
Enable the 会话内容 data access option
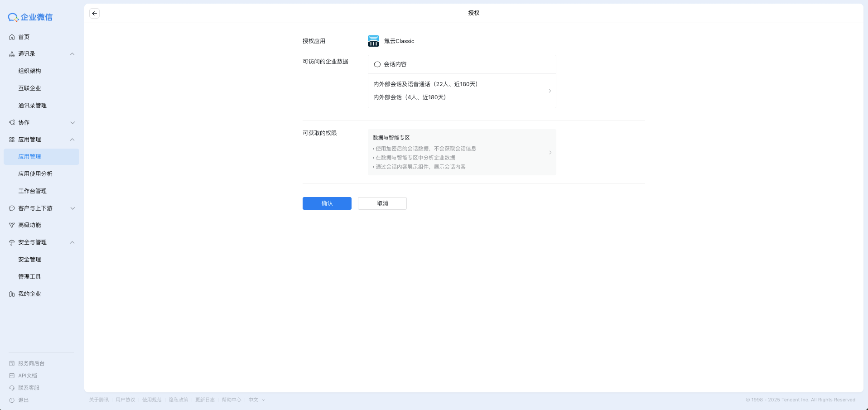coord(377,64)
